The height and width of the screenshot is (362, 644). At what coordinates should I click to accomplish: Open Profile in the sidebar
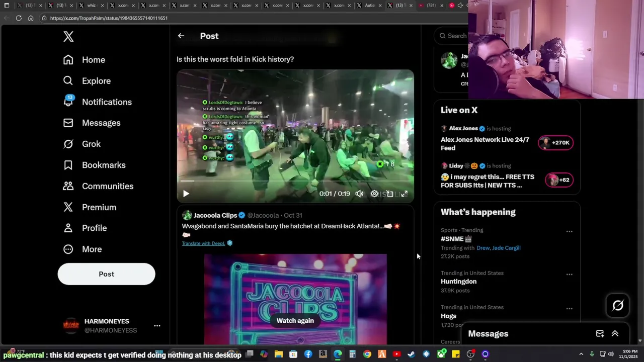(85, 228)
